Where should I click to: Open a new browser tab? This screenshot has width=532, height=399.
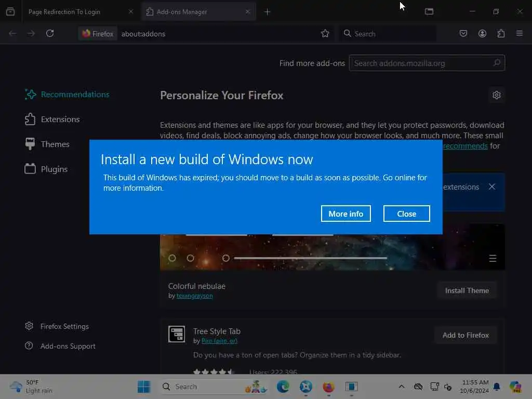268,12
